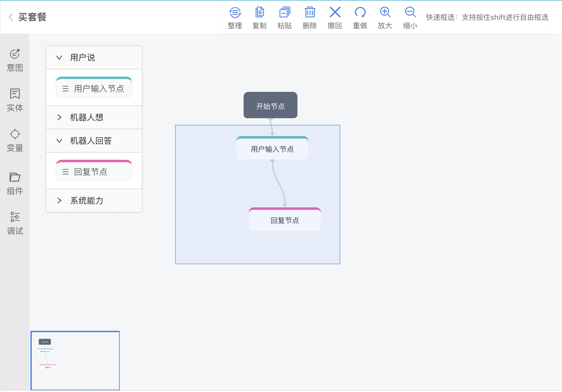Select the 用户输入节点 on the canvas
Image resolution: width=562 pixels, height=392 pixels.
[x=272, y=148]
